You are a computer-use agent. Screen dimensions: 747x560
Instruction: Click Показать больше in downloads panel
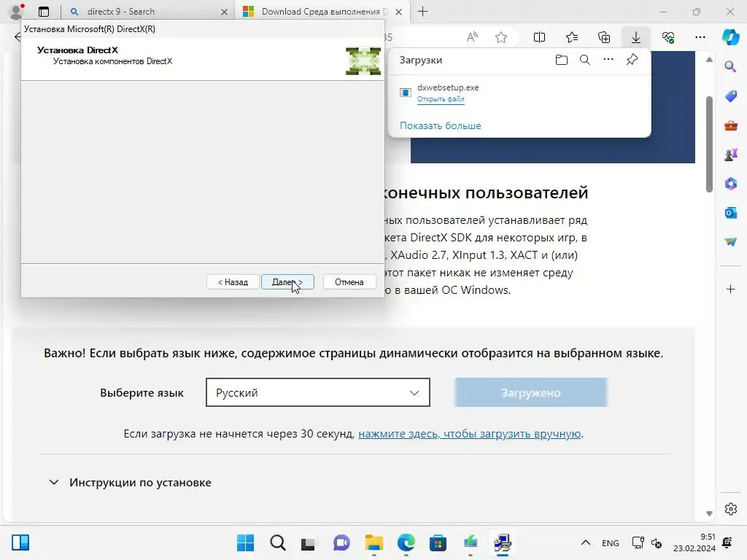[440, 125]
